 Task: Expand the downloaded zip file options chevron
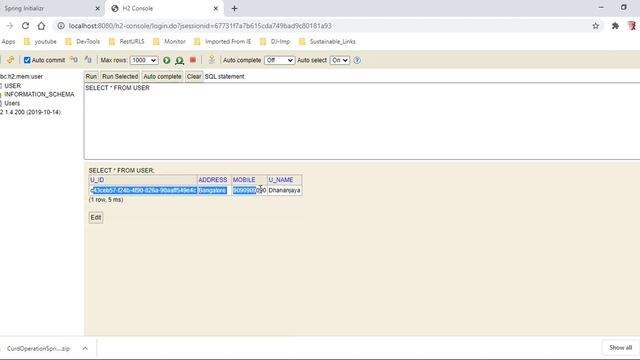85,348
